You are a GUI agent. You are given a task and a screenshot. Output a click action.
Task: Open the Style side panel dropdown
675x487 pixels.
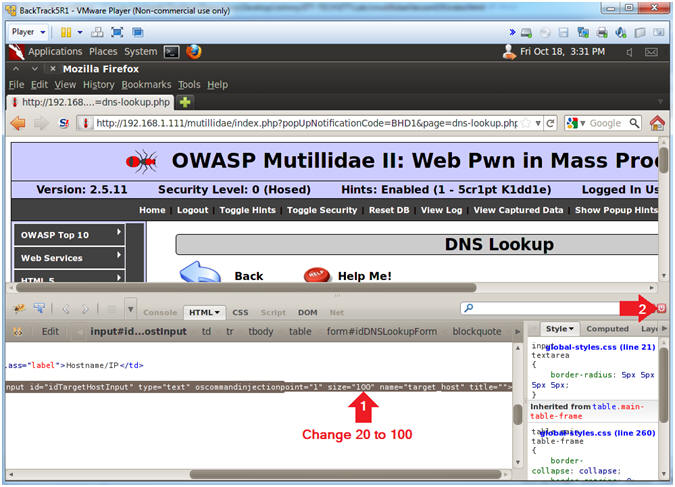pos(559,329)
